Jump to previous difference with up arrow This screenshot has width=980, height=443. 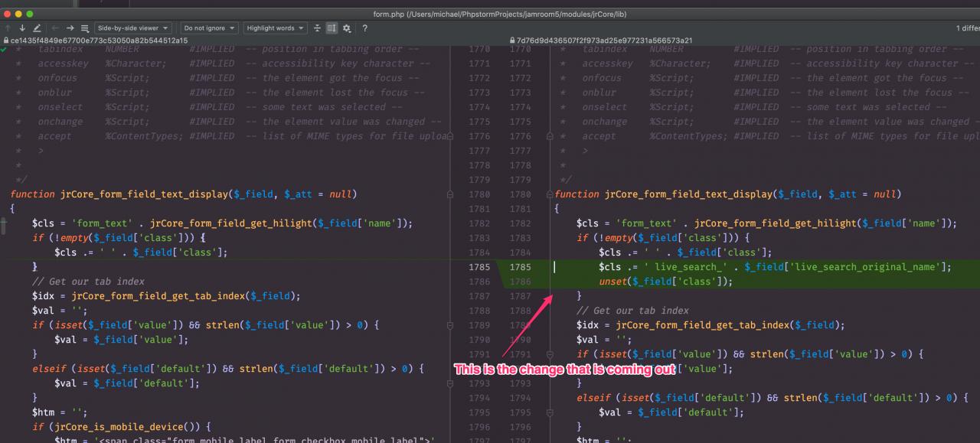coord(8,28)
